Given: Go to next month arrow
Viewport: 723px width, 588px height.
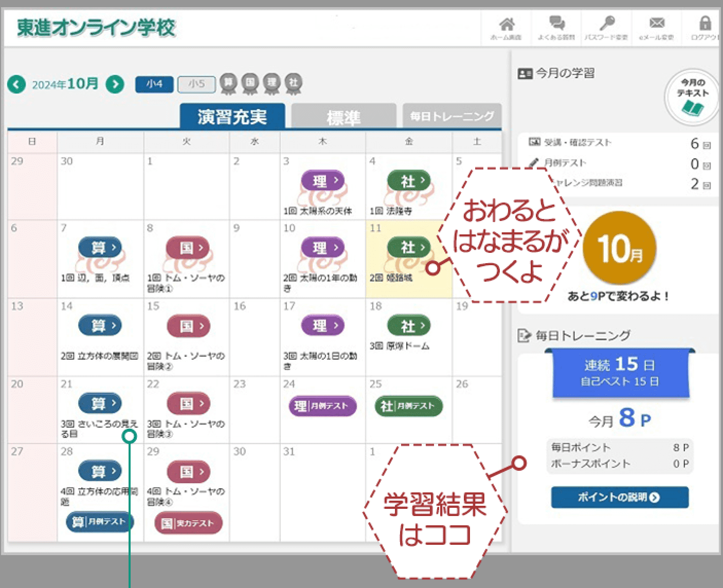Looking at the screenshot, I should (x=115, y=84).
